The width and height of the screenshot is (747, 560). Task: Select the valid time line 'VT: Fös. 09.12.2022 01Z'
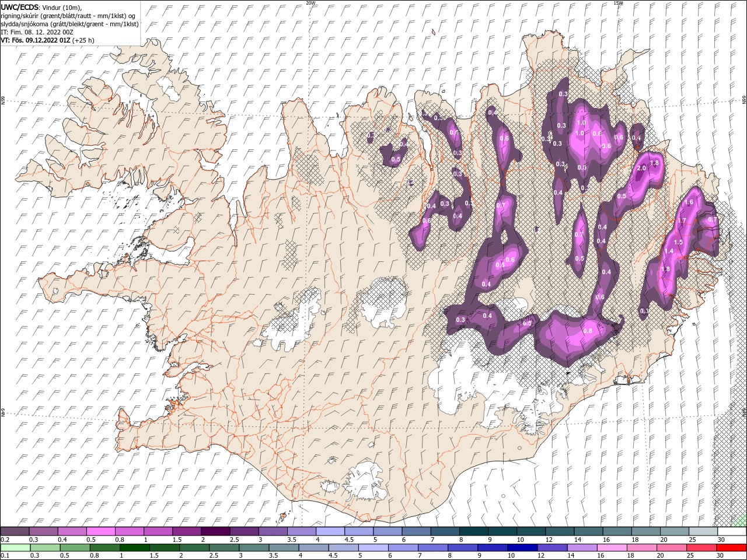click(36, 40)
